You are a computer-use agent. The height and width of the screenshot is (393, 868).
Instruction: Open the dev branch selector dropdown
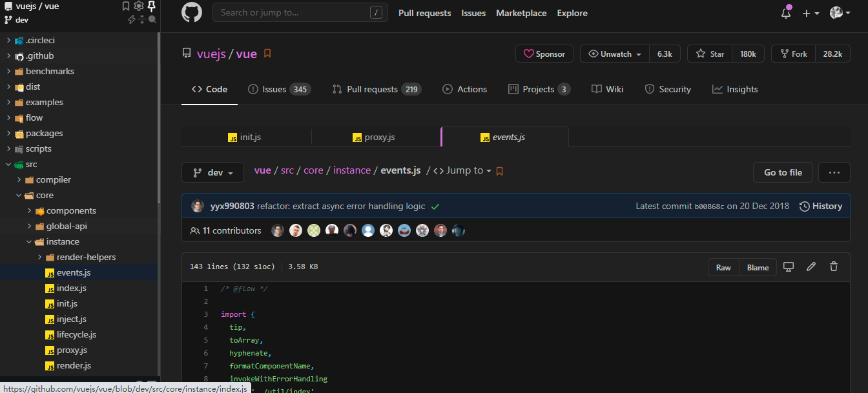click(x=212, y=172)
